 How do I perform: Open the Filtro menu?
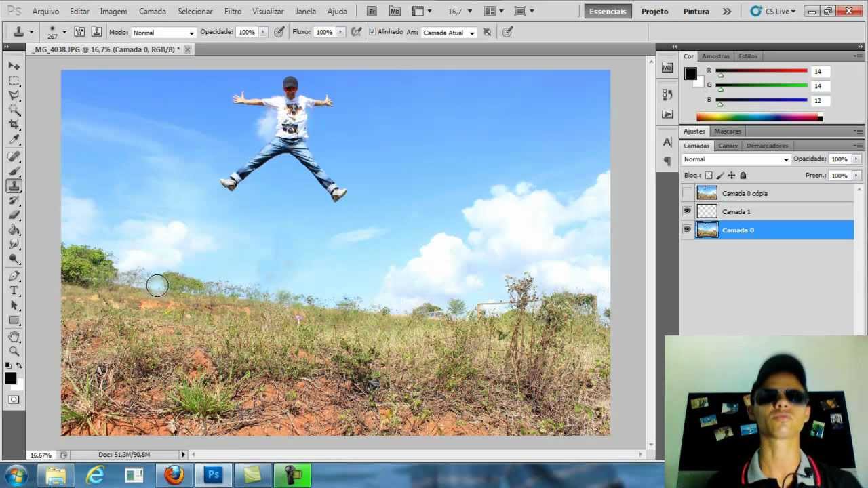233,12
